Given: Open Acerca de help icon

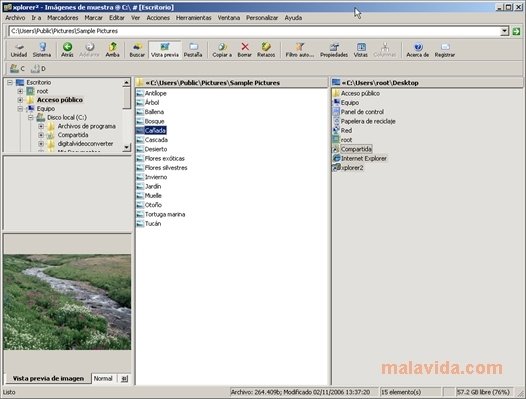Looking at the screenshot, I should (418, 50).
